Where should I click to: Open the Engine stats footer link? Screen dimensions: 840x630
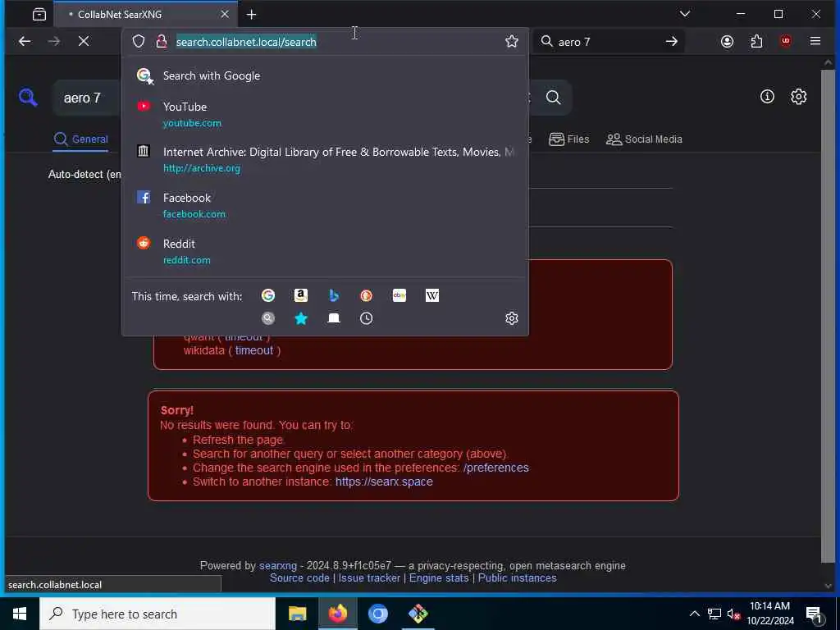pos(439,578)
